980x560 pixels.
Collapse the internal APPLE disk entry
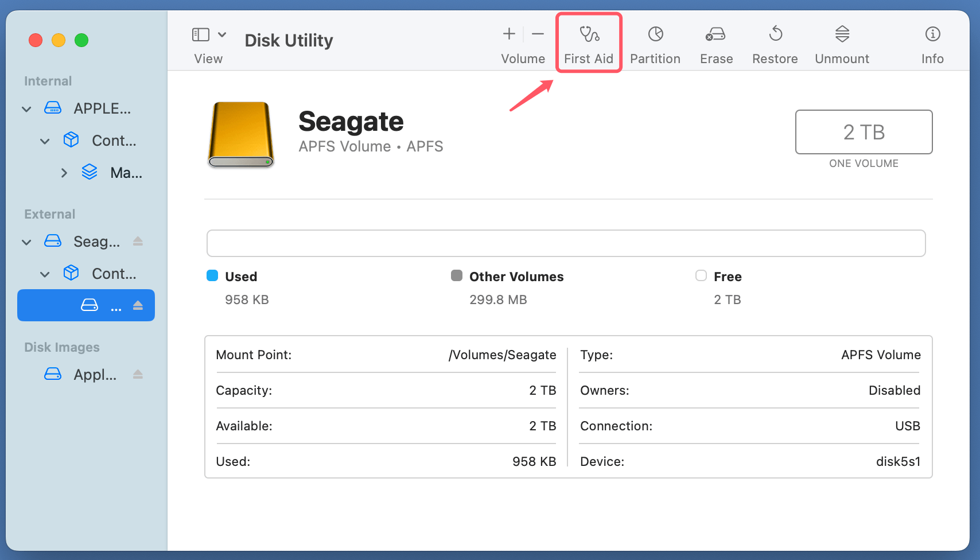tap(26, 108)
